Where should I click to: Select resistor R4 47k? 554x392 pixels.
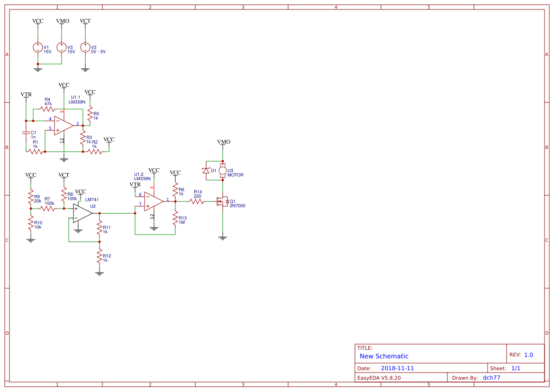coord(47,109)
